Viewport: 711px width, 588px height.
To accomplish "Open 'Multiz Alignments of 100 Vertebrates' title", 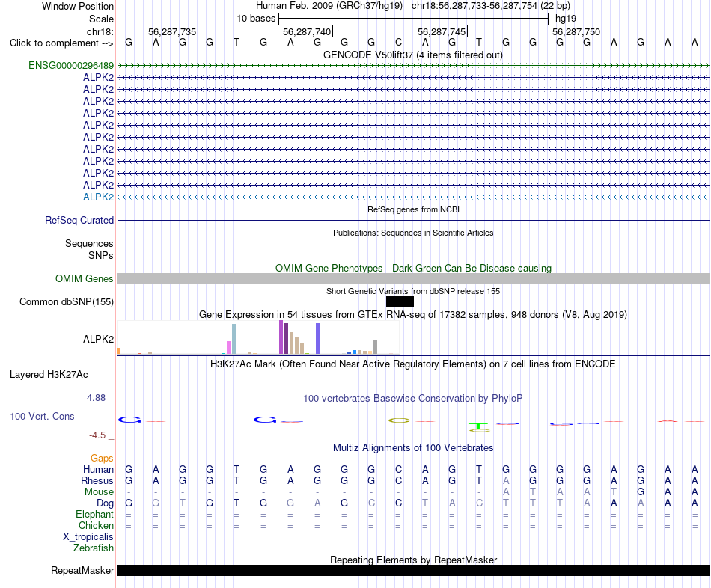I will click(413, 448).
